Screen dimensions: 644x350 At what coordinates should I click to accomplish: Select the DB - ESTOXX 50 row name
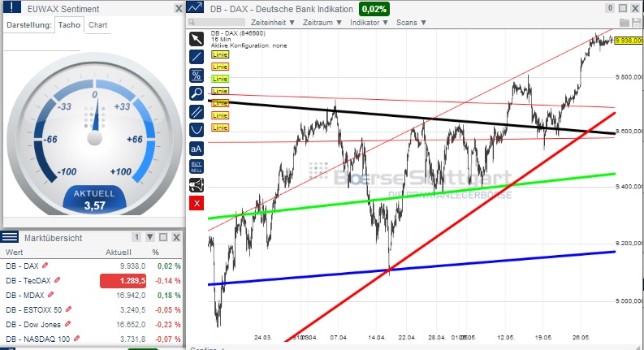coord(33,309)
